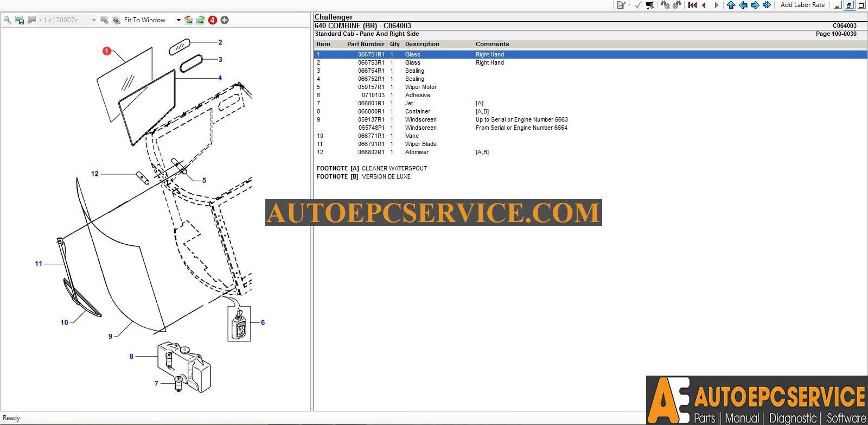868x425 pixels.
Task: Open the find binoculars search icon
Action: (665, 5)
